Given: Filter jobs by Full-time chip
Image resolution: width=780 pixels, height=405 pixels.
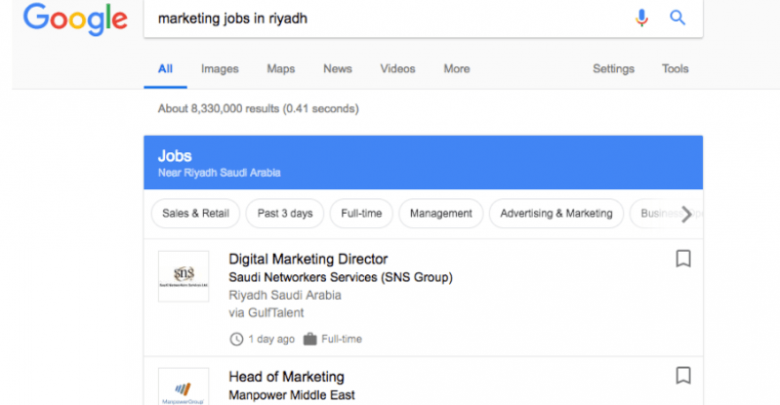Looking at the screenshot, I should 361,213.
